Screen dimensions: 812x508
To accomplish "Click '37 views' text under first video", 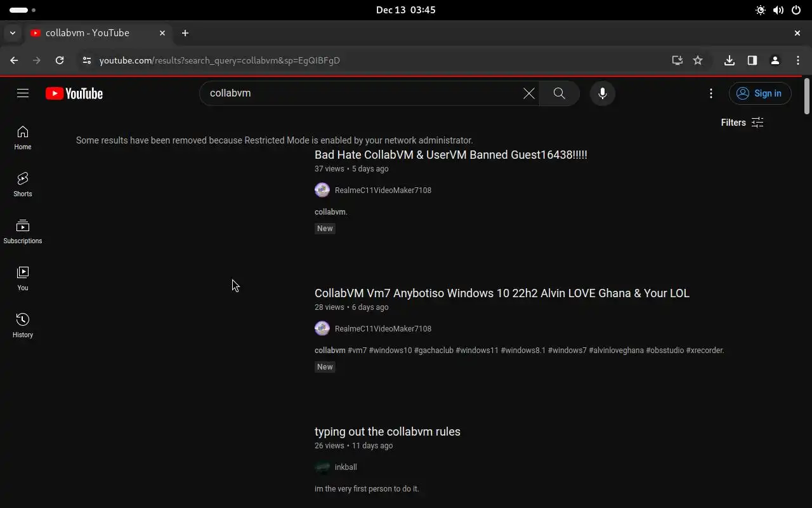I will pos(329,169).
